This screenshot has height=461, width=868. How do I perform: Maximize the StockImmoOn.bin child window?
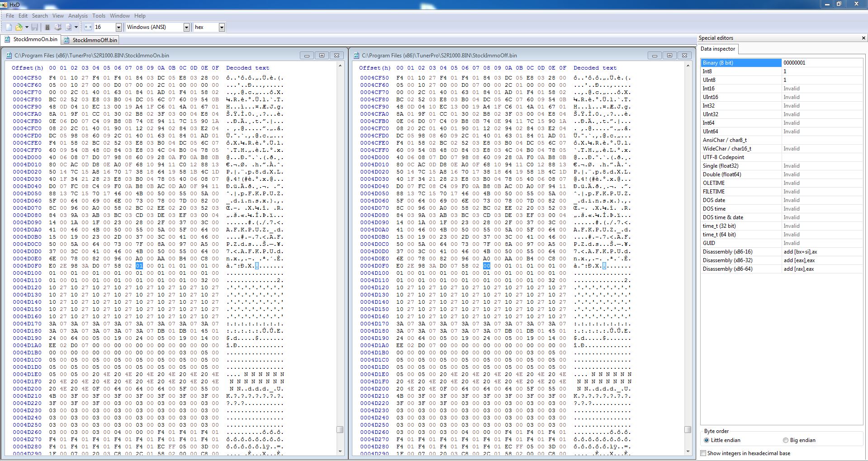[322, 55]
